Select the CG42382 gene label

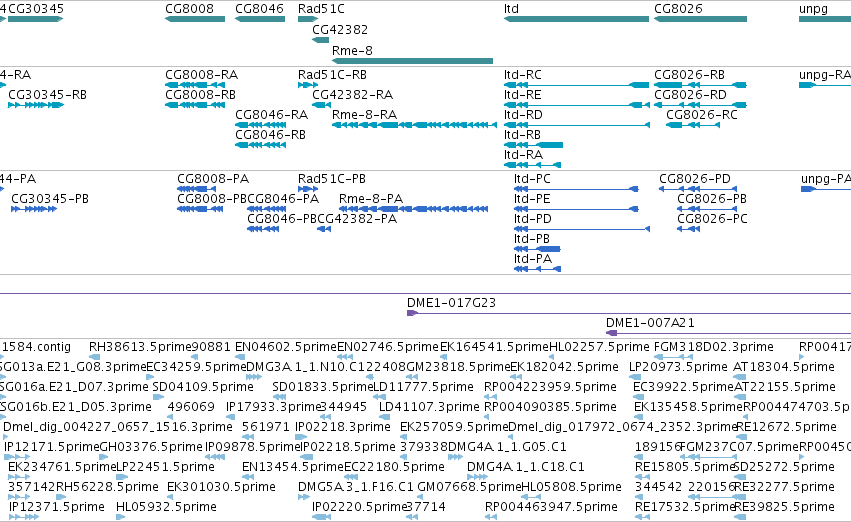click(340, 29)
